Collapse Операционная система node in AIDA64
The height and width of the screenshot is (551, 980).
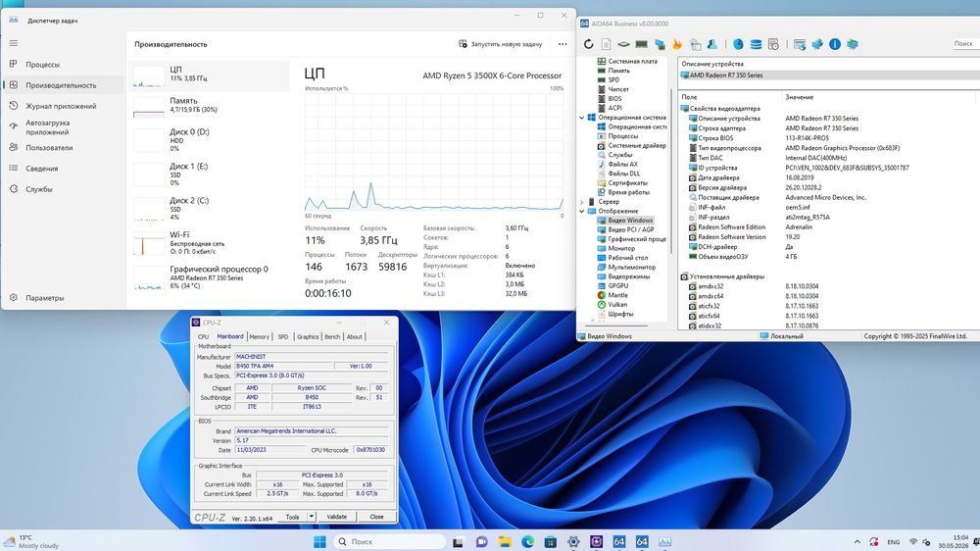point(582,118)
